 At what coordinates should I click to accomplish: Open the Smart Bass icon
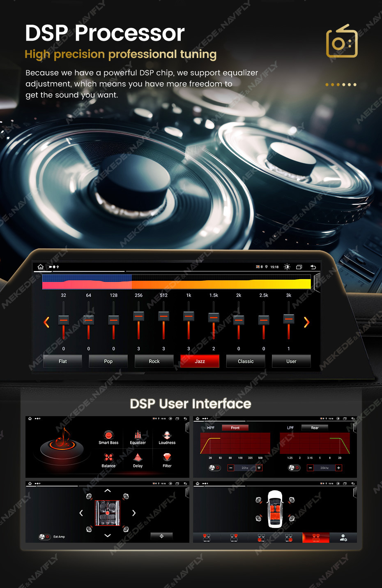pos(108,435)
